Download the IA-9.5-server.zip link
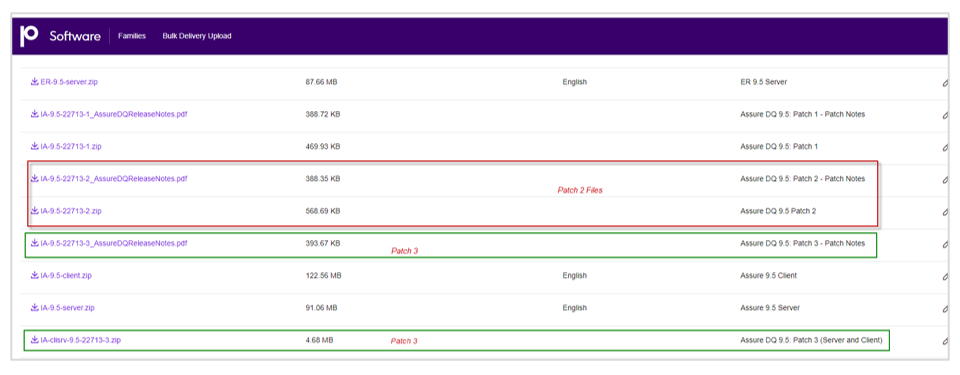960x375 pixels. click(x=67, y=308)
